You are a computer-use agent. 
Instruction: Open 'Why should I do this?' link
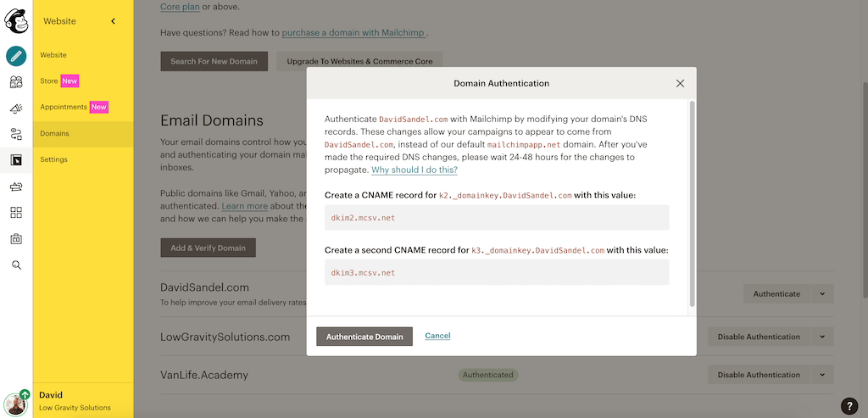coord(414,170)
